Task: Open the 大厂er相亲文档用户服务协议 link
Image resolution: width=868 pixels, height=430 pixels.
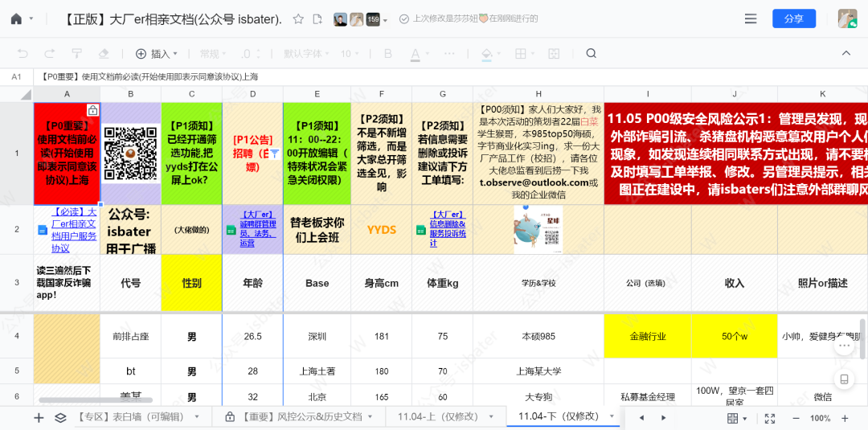Action: coord(73,229)
